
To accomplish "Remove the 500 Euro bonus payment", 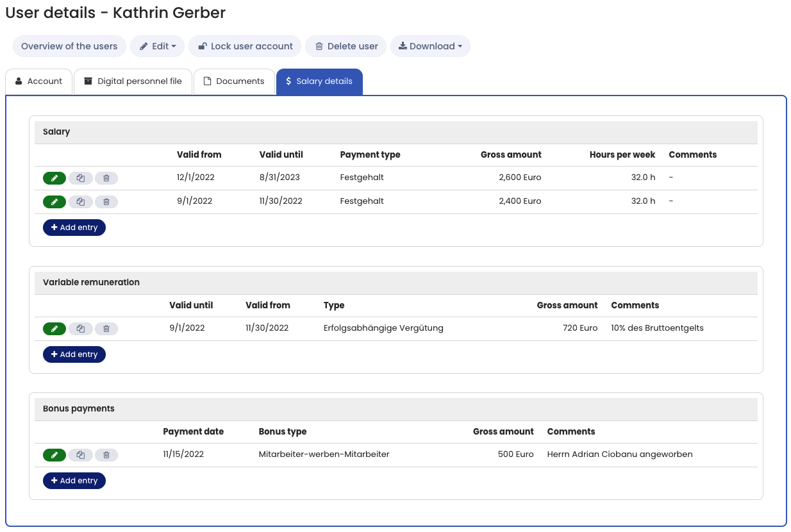I will click(x=106, y=455).
